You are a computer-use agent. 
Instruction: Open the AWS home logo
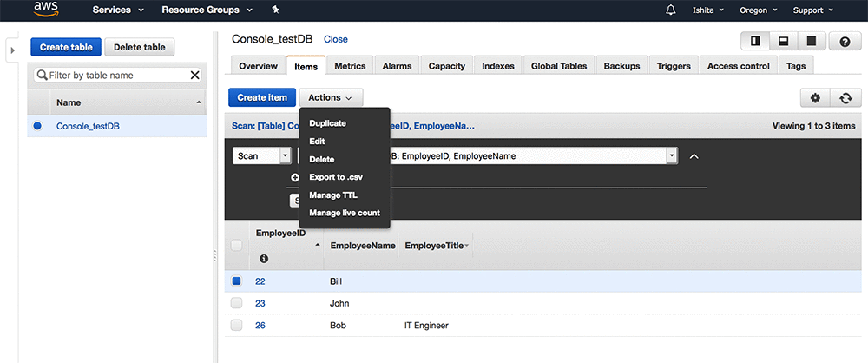click(x=46, y=10)
